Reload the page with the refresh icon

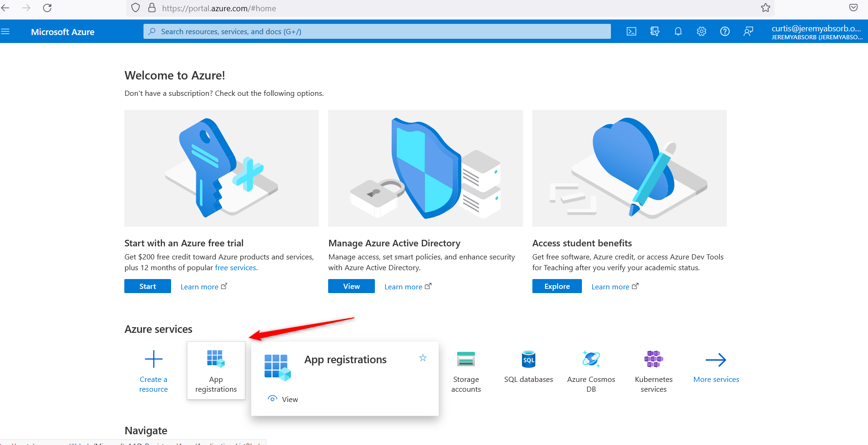[47, 8]
